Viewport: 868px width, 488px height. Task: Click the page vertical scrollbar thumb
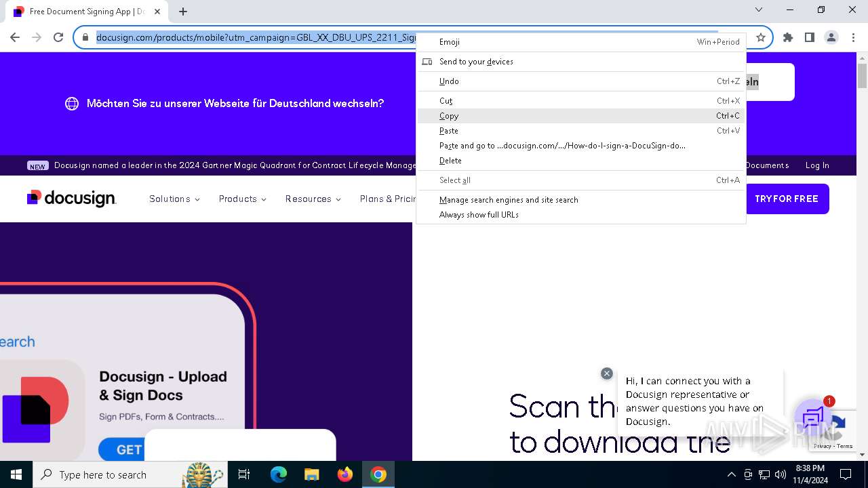[863, 75]
